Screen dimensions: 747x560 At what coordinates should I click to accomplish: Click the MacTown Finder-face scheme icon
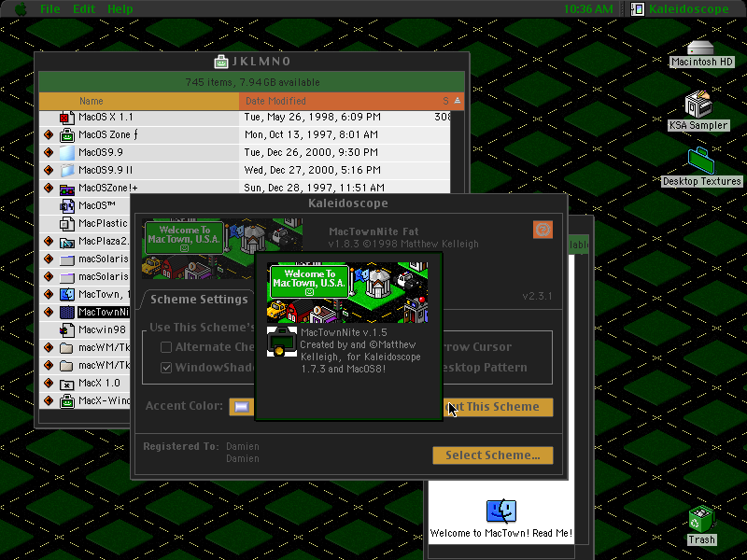[x=66, y=295]
